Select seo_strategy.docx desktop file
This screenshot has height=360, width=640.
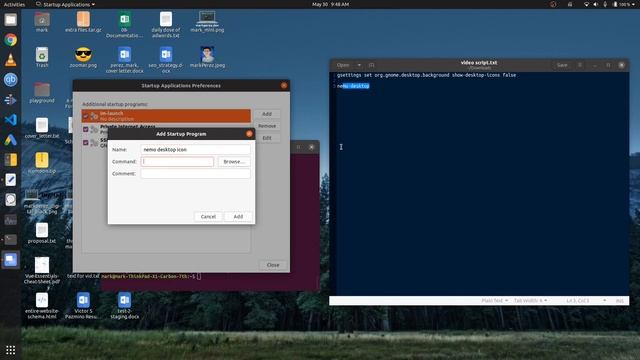(x=166, y=60)
